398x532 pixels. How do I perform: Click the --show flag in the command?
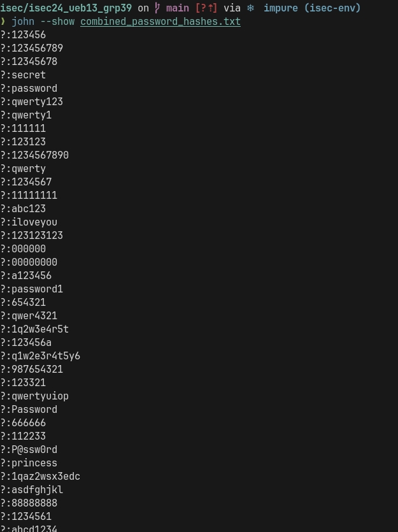point(57,22)
